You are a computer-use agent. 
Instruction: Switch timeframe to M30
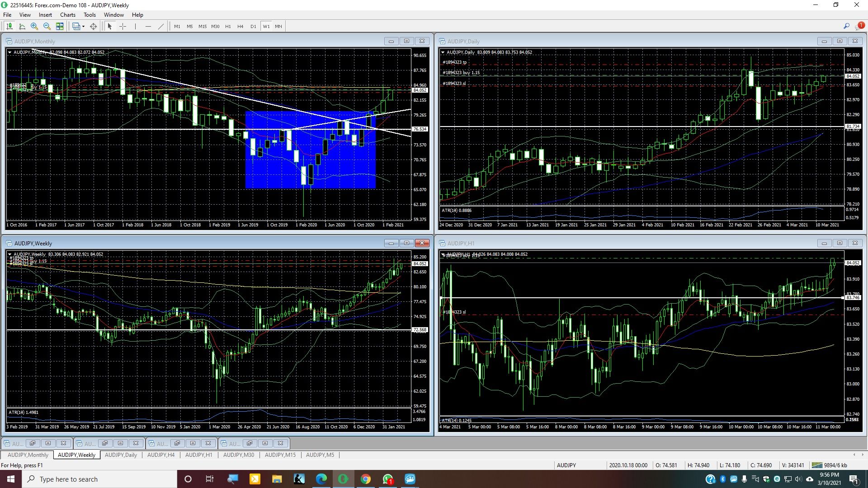(215, 26)
